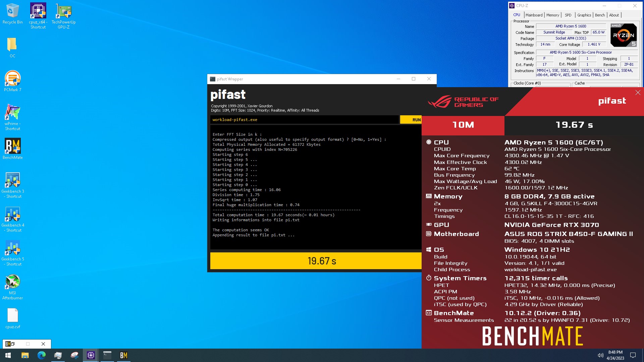Open the notification center icon

[633, 355]
